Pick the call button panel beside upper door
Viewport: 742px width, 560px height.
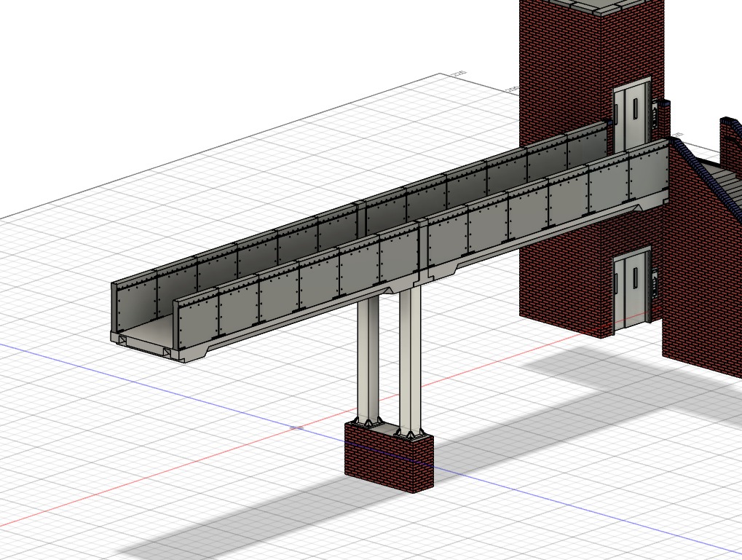655,114
